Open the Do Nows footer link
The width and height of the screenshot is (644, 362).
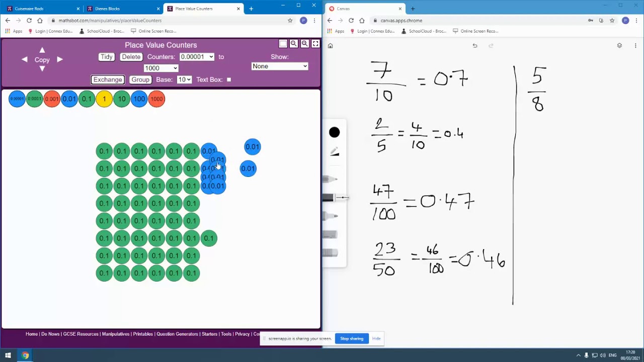(x=50, y=334)
